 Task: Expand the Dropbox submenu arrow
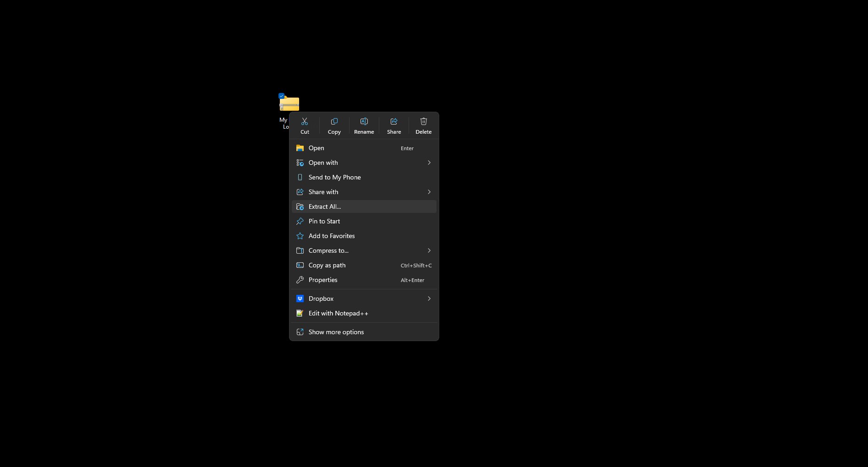(429, 298)
